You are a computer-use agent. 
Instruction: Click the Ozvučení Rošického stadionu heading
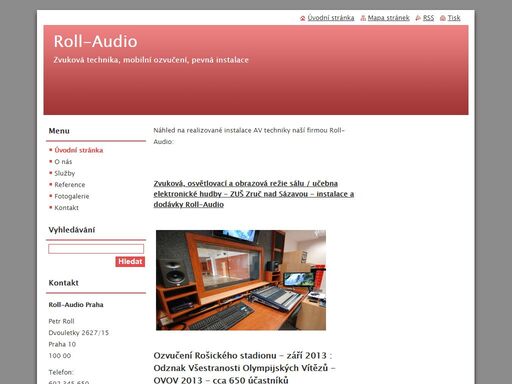244,368
